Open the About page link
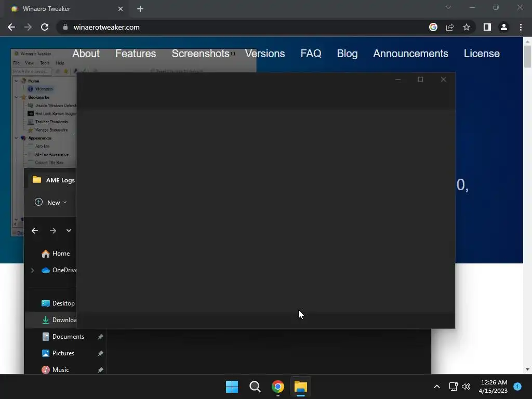The image size is (532, 399). tap(86, 54)
